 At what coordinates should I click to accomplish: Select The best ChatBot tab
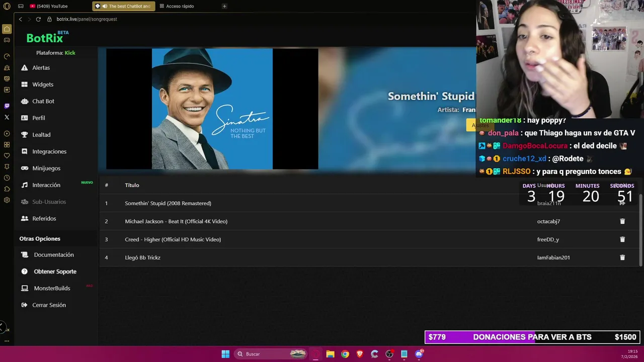[124, 6]
